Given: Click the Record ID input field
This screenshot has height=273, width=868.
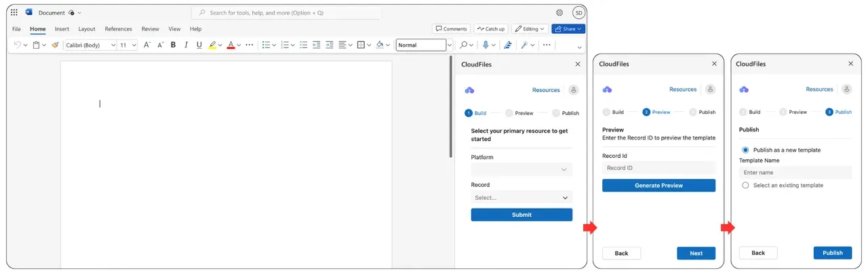Looking at the screenshot, I should point(658,168).
